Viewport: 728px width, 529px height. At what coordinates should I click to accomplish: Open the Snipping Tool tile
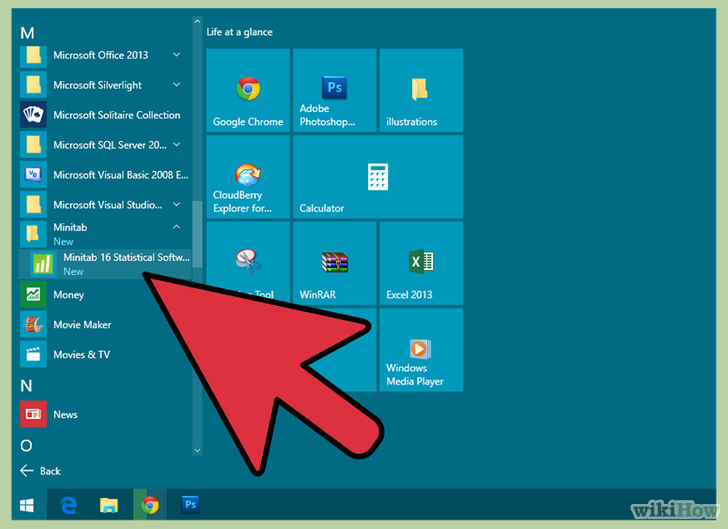248,263
